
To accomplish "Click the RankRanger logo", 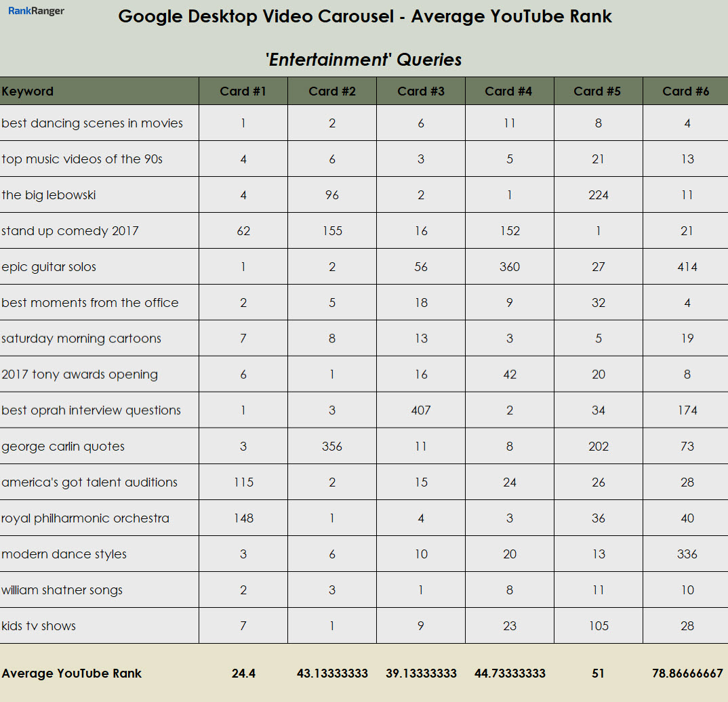I will tap(37, 12).
